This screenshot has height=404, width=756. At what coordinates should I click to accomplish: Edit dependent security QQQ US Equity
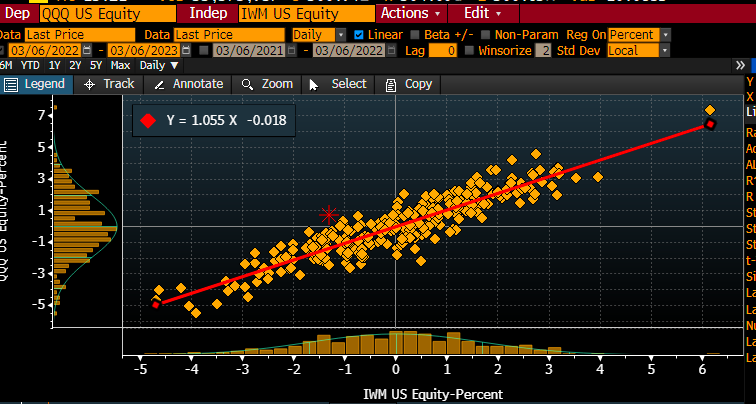click(108, 13)
